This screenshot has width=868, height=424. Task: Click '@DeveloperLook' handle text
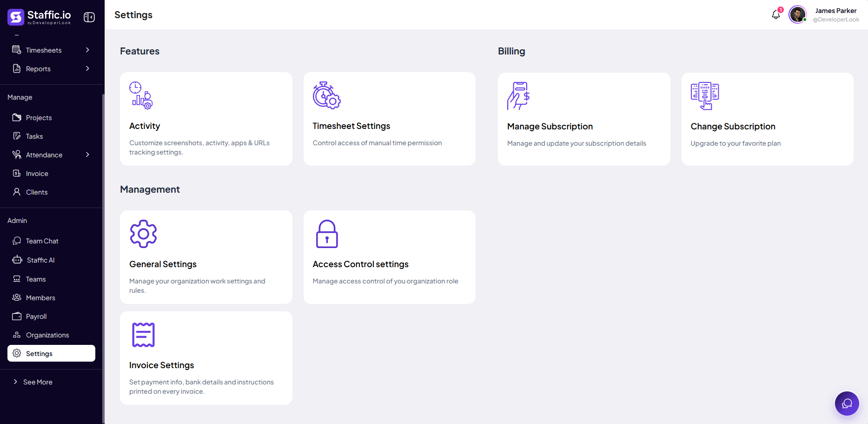pos(835,20)
